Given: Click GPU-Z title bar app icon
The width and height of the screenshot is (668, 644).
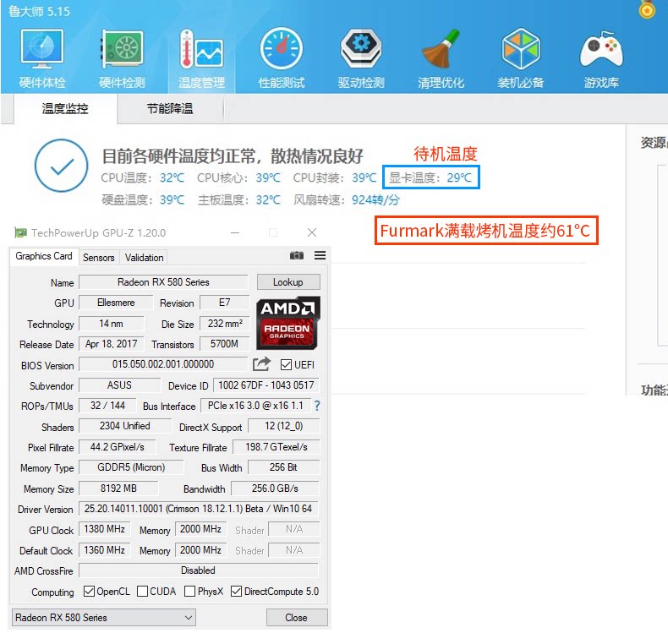Looking at the screenshot, I should [x=20, y=232].
